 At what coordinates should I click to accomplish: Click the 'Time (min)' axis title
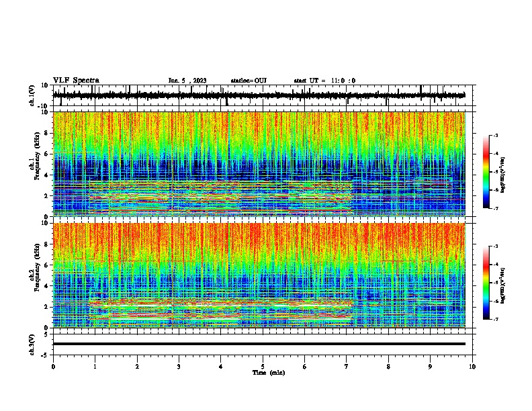pyautogui.click(x=269, y=373)
